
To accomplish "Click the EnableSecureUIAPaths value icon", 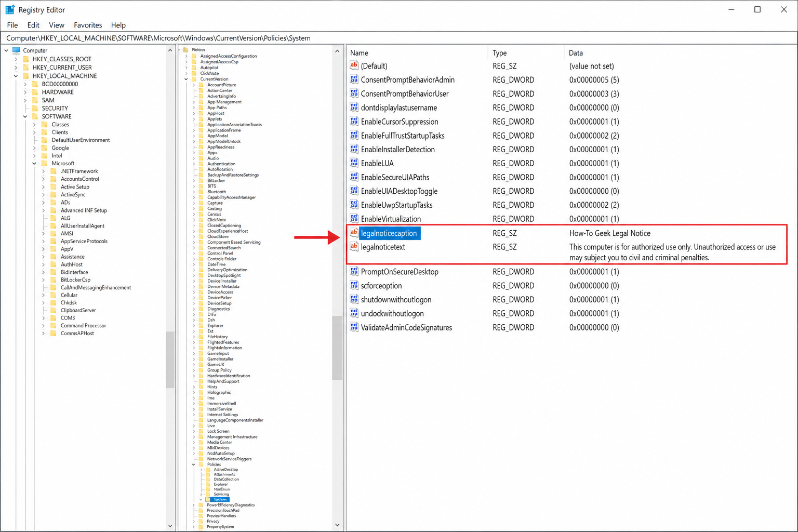I will (354, 177).
